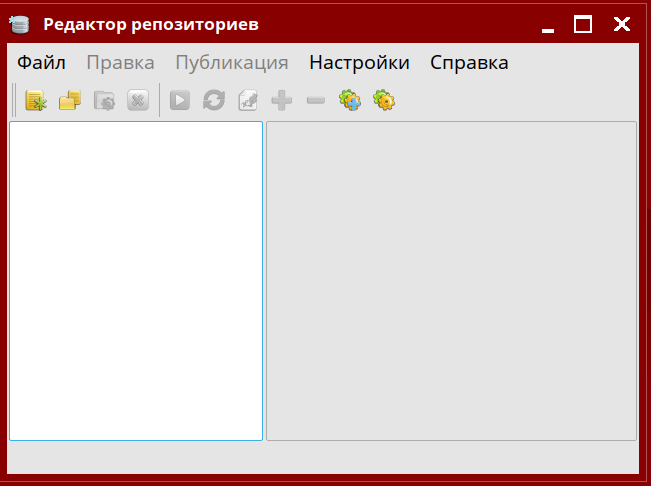651x486 pixels.
Task: Click inside the white left list panel
Action: [136, 280]
